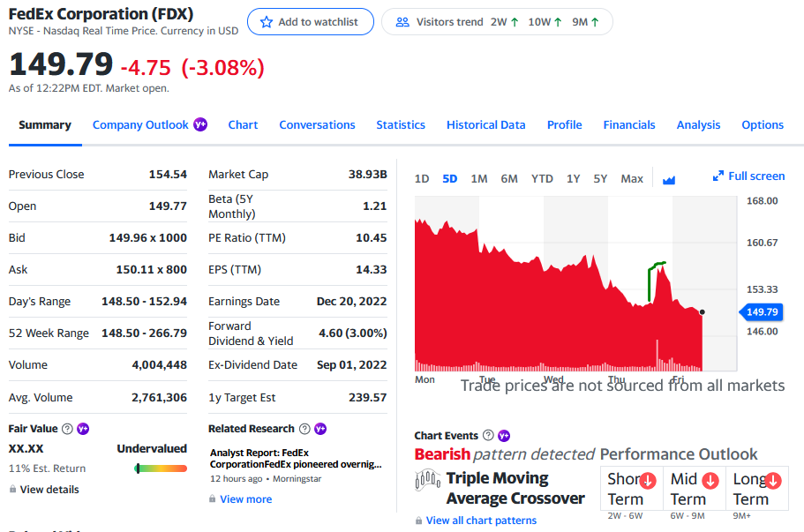View the Analysis tab

click(x=698, y=125)
